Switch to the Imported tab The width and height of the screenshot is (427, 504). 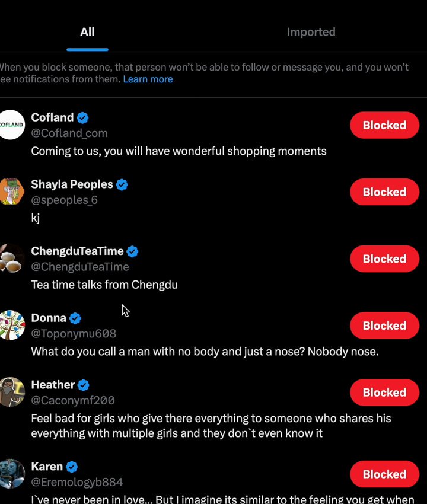(311, 32)
